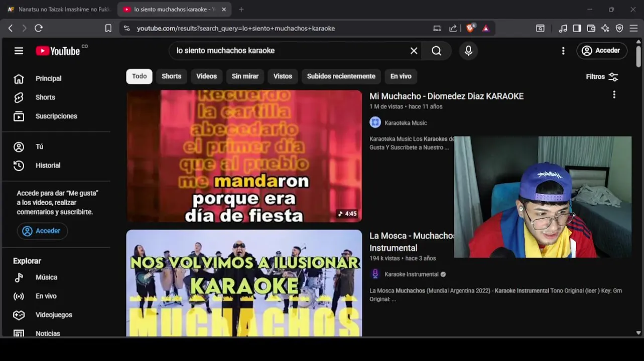Select the Videos filter chip
Screen dimensions: 644x361
click(206, 76)
